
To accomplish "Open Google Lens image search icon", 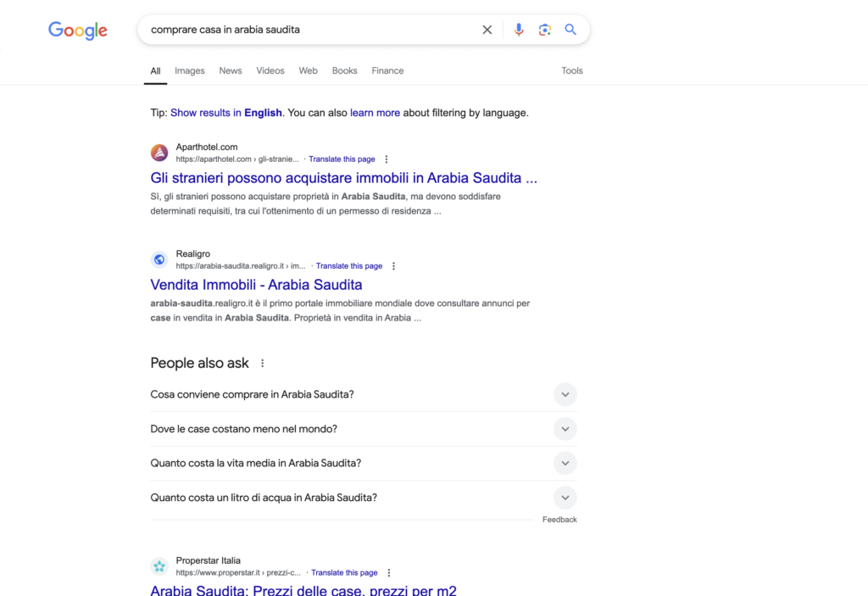I will (x=545, y=30).
